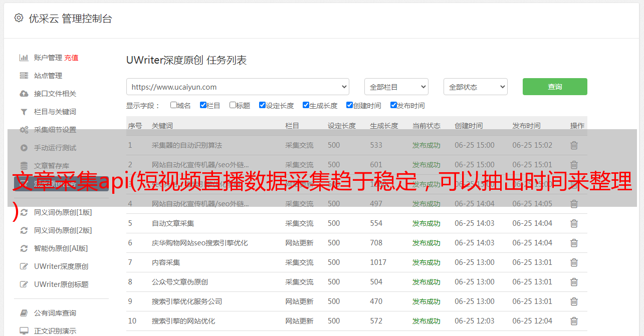Screen dimensions: 644x336
Task: Click the 操作 column header
Action: click(577, 126)
